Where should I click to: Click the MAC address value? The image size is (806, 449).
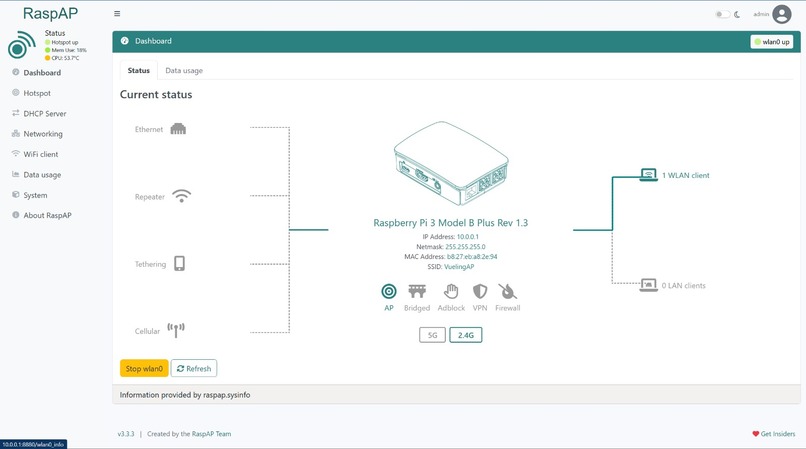(x=472, y=257)
